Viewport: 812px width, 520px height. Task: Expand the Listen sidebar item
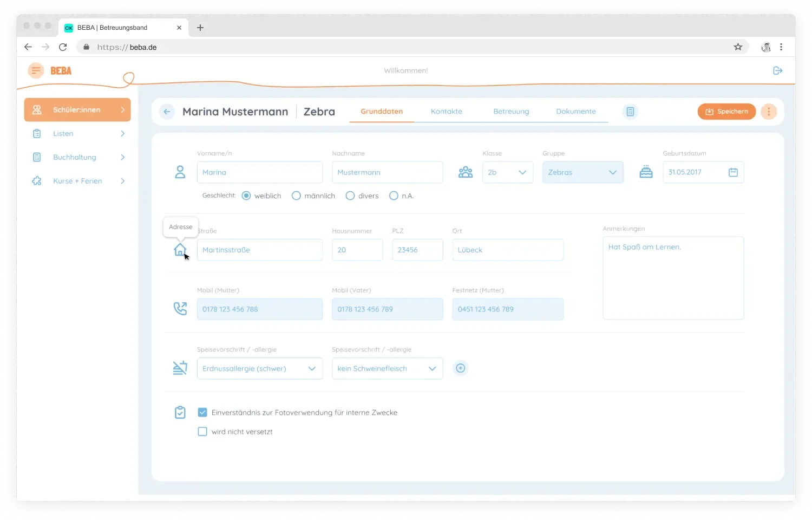[x=77, y=134]
